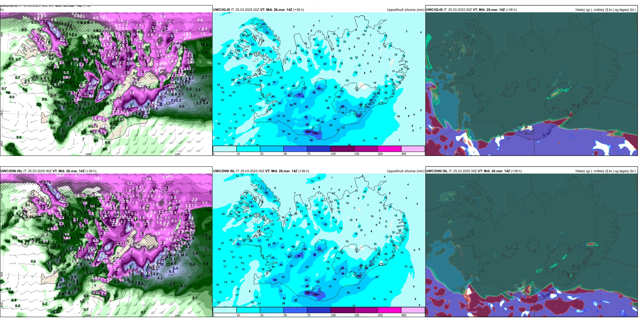This screenshot has width=644, height=322.
Task: Click the 150–200 mm swatch in IG-IS legend
Action: tap(366, 149)
